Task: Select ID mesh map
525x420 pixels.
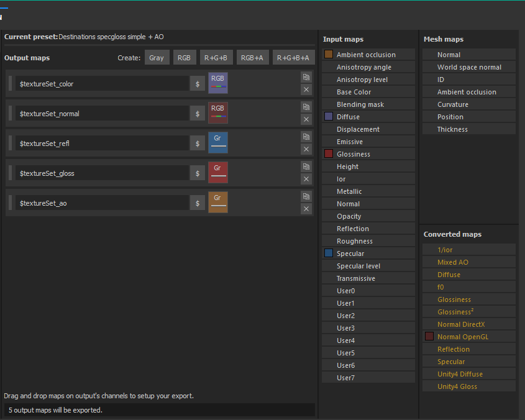Action: [468, 79]
